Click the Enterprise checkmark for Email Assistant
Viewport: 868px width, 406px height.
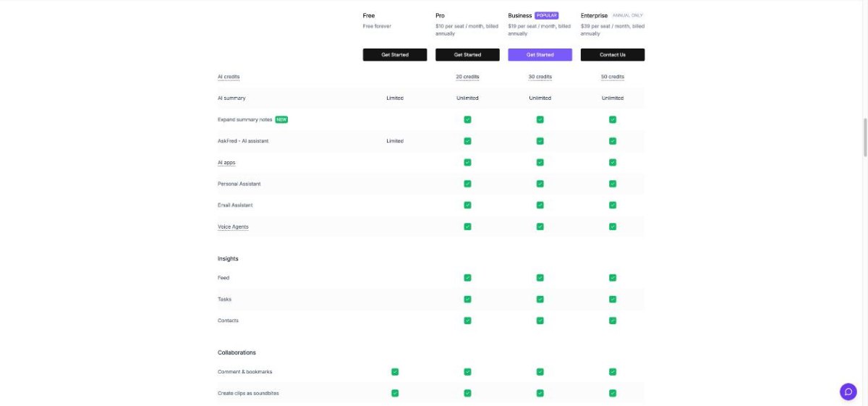[x=612, y=205]
